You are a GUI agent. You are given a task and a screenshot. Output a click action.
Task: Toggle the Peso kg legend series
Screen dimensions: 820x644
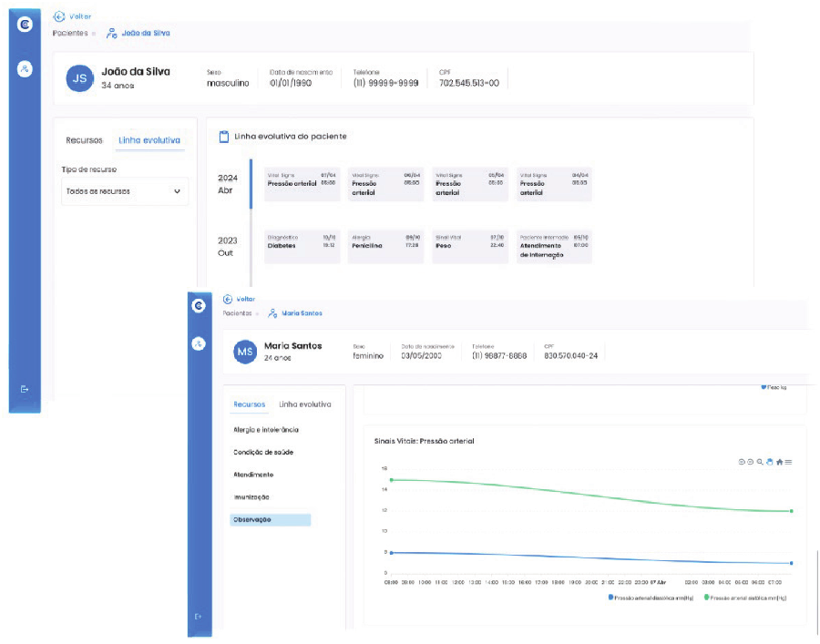pyautogui.click(x=774, y=387)
